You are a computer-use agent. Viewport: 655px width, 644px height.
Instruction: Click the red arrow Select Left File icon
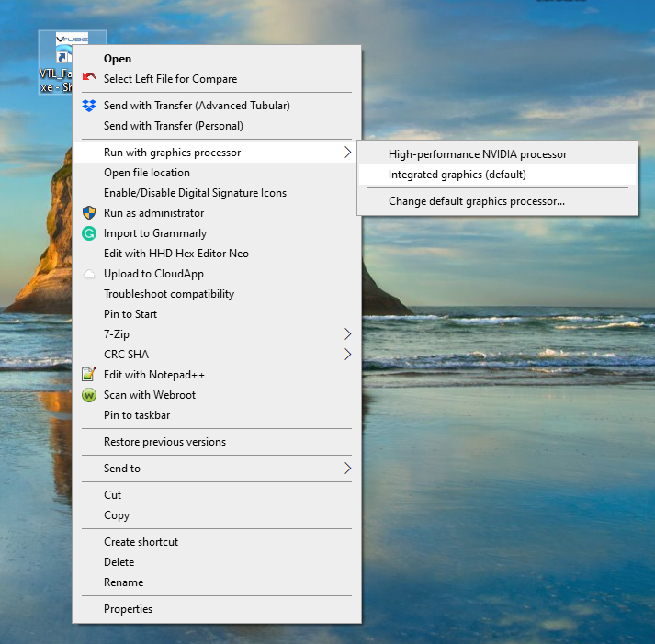[89, 79]
